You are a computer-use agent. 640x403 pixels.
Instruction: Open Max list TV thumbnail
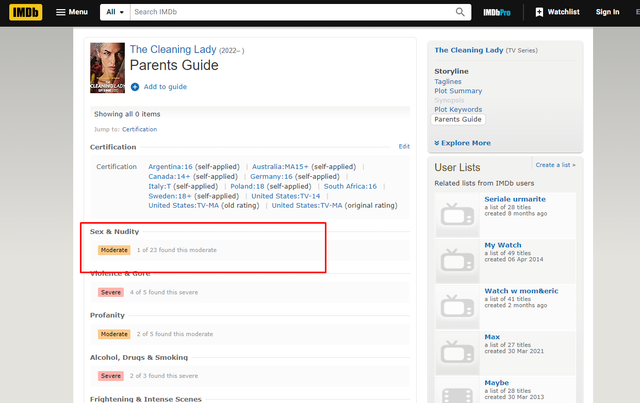pos(457,353)
